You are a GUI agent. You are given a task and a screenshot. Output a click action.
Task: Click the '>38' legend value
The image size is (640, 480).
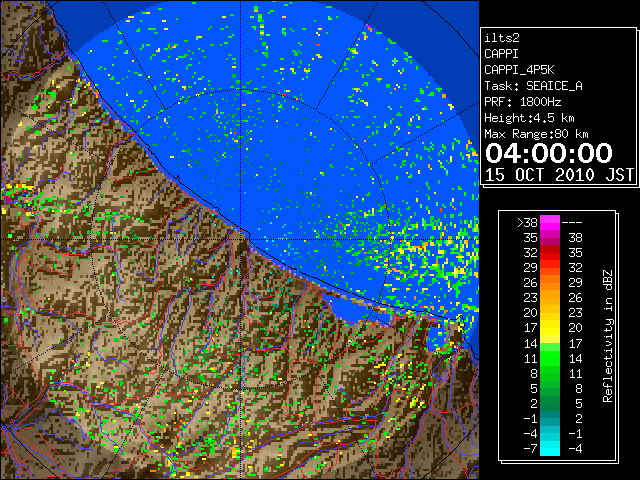pyautogui.click(x=527, y=222)
